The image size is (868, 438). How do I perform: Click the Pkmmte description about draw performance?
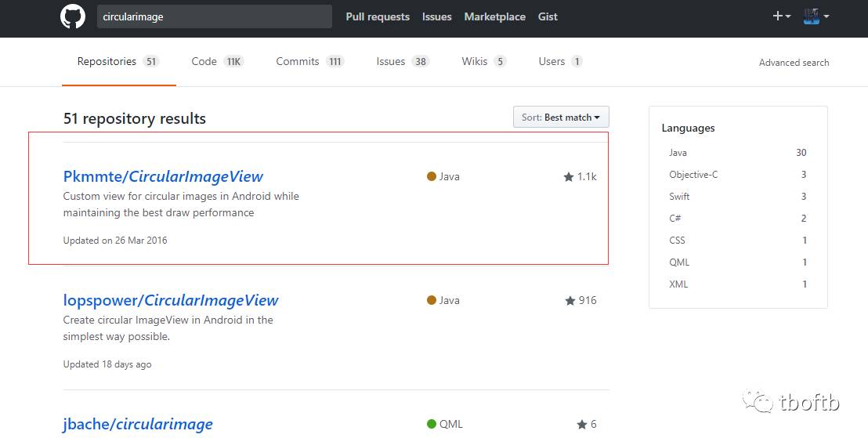tap(181, 205)
